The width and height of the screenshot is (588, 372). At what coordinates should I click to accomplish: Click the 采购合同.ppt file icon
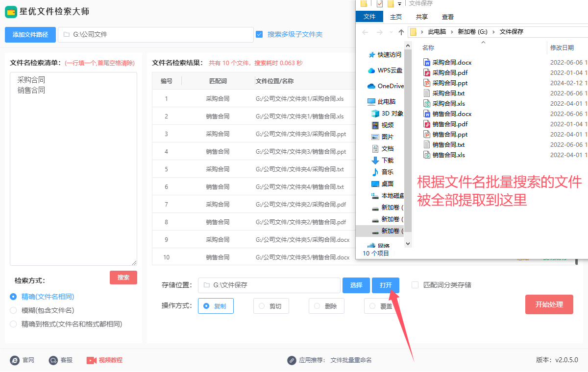point(427,83)
